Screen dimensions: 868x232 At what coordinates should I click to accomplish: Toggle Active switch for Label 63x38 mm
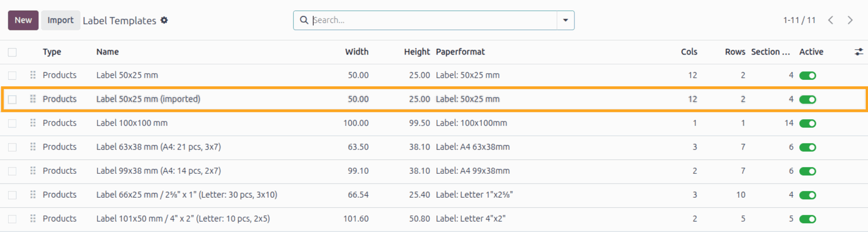[807, 147]
